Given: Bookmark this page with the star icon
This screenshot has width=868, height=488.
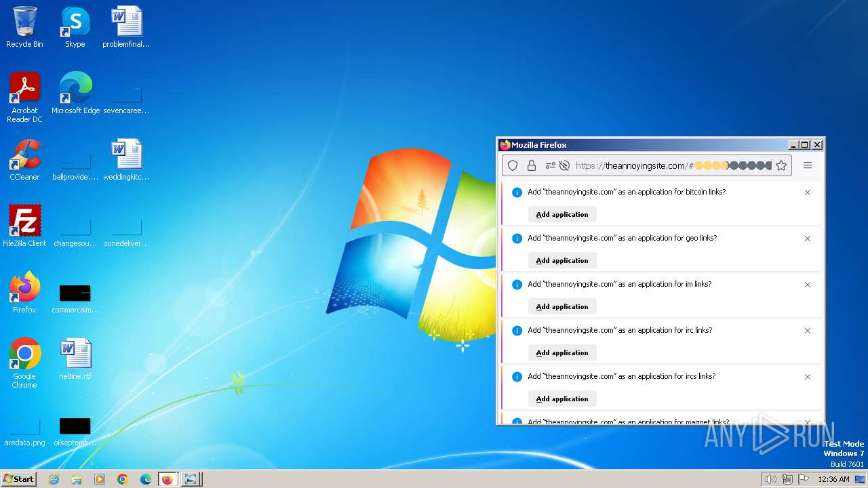Looking at the screenshot, I should [x=781, y=165].
